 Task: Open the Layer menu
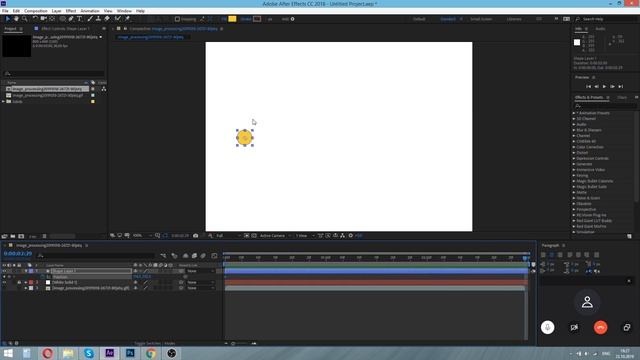57,11
